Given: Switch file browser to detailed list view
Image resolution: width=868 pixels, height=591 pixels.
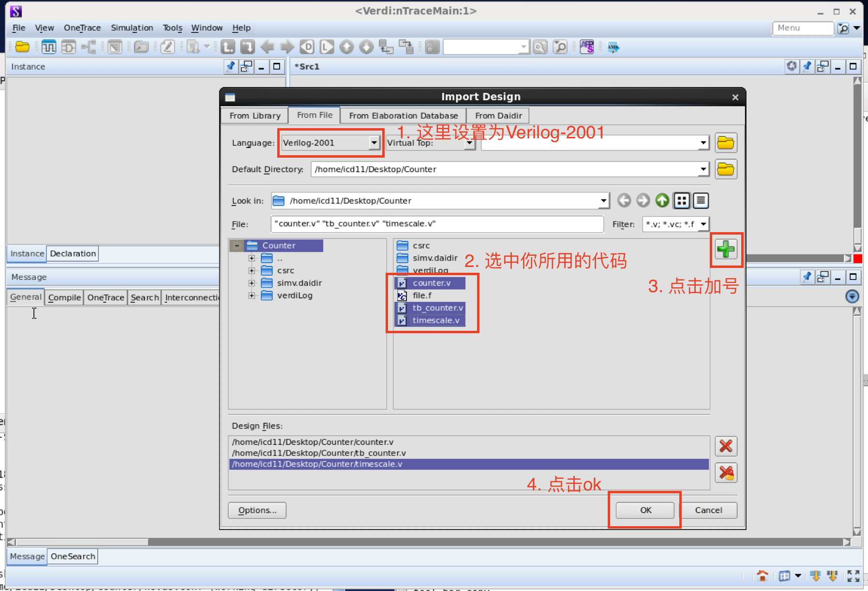Looking at the screenshot, I should [701, 200].
